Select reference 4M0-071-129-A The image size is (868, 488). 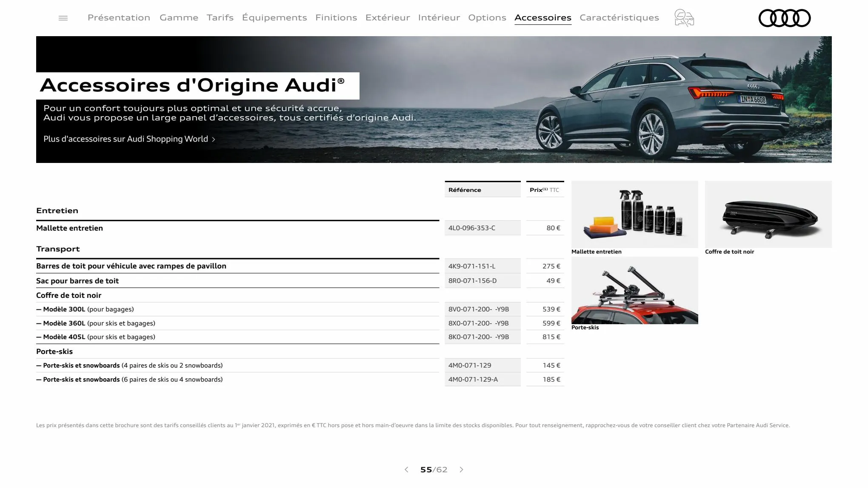point(473,380)
